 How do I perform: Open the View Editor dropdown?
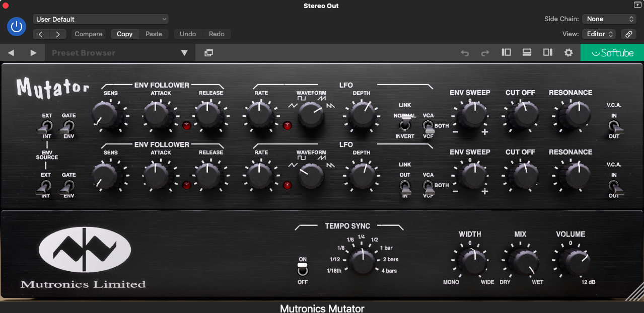point(599,34)
